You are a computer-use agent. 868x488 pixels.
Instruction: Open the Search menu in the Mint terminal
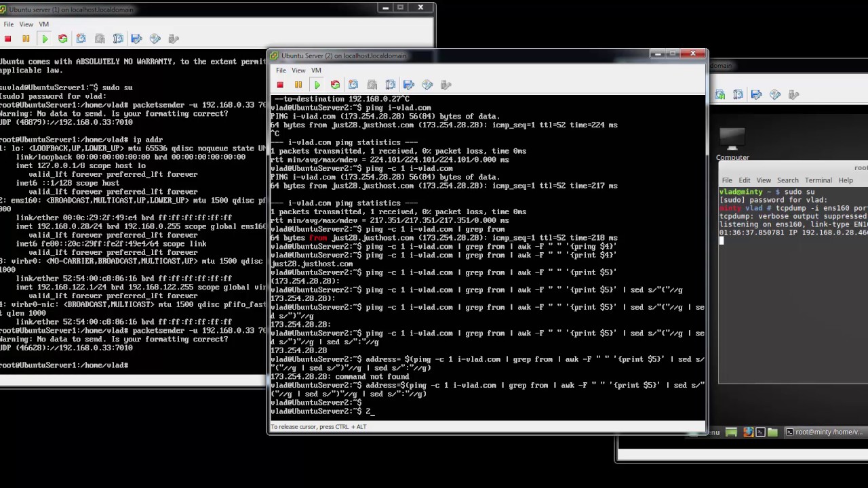pyautogui.click(x=787, y=180)
